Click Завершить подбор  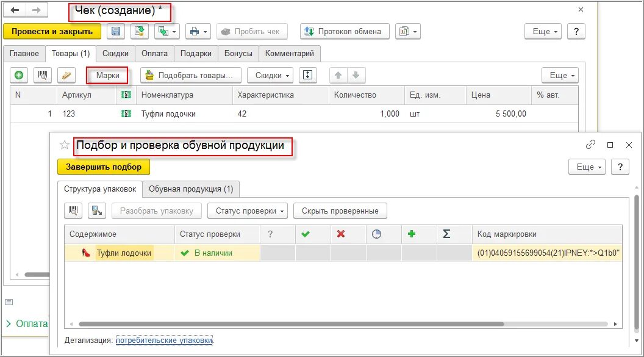click(x=104, y=167)
